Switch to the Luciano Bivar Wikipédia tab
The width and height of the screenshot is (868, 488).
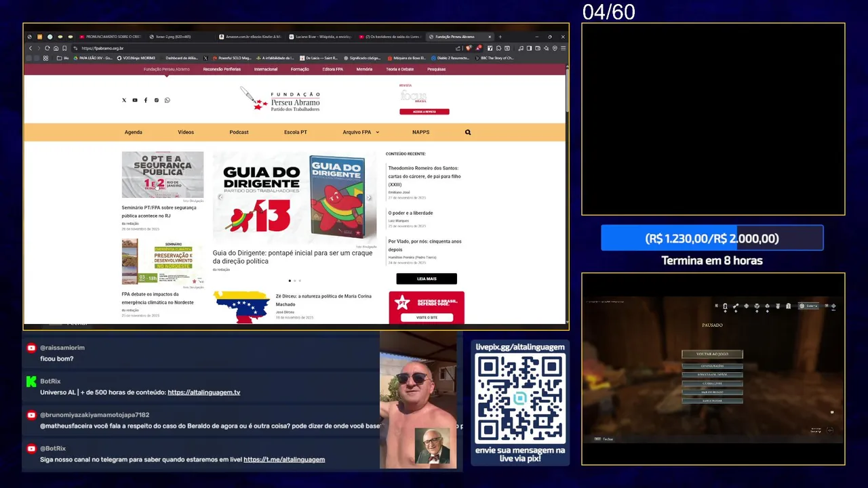pyautogui.click(x=319, y=37)
